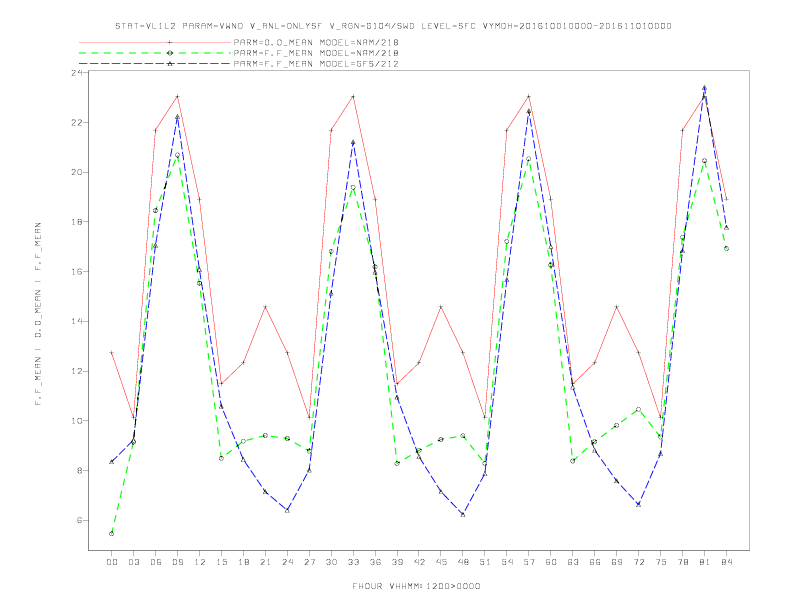Click the y-axis tick label 10
The image size is (792, 612).
click(x=77, y=421)
